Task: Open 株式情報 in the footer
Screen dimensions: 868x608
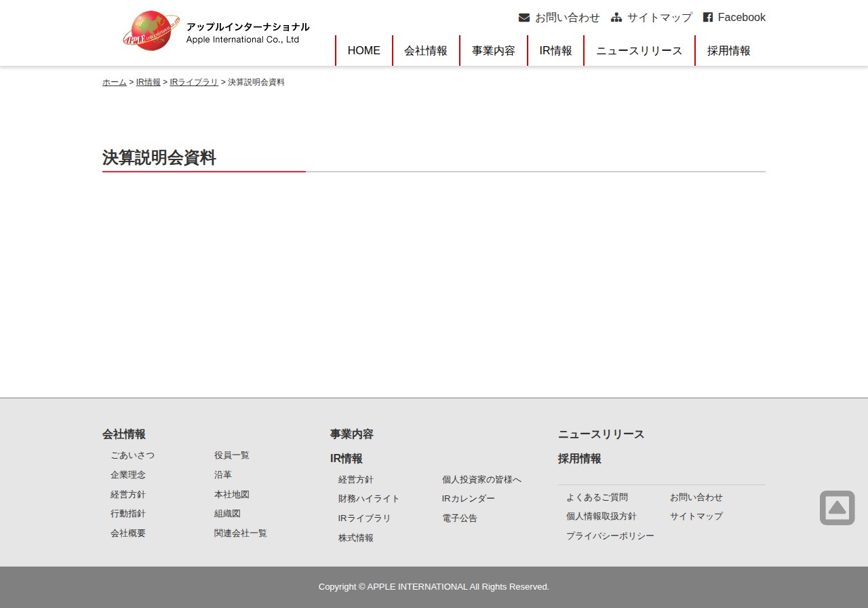Action: 356,538
